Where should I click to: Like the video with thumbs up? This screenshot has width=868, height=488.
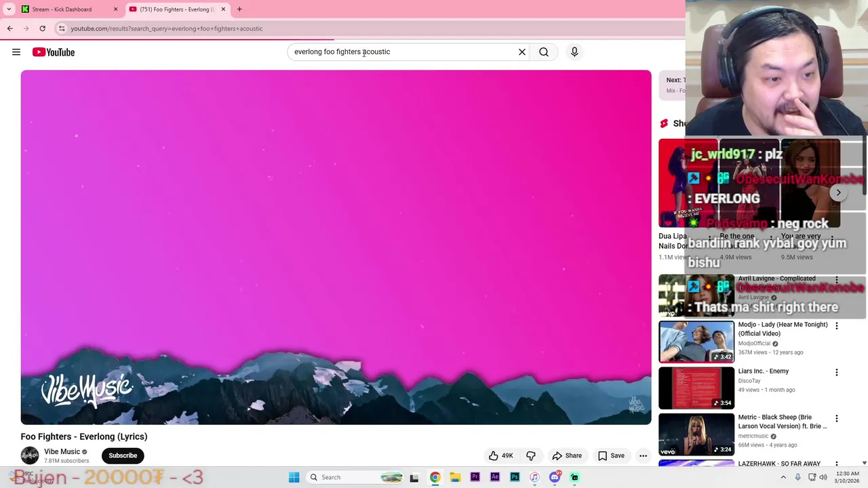click(x=501, y=455)
